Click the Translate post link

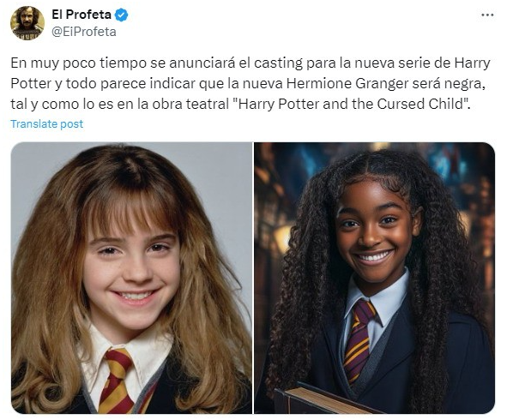(x=46, y=124)
